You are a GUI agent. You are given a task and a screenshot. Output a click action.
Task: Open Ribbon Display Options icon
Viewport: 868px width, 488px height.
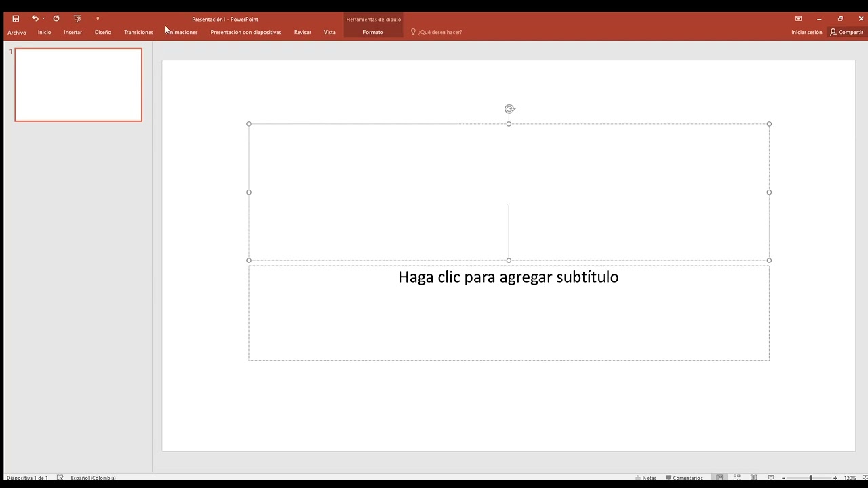click(798, 19)
